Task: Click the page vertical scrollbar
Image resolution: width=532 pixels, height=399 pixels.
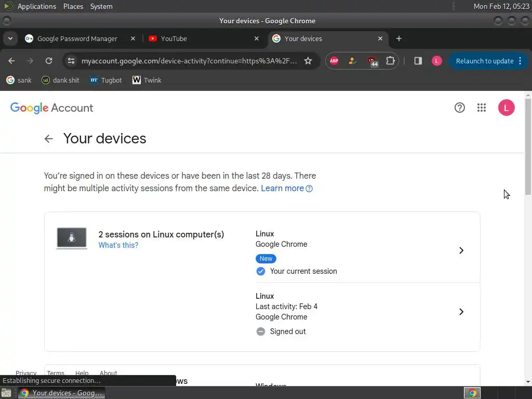Action: point(528,147)
